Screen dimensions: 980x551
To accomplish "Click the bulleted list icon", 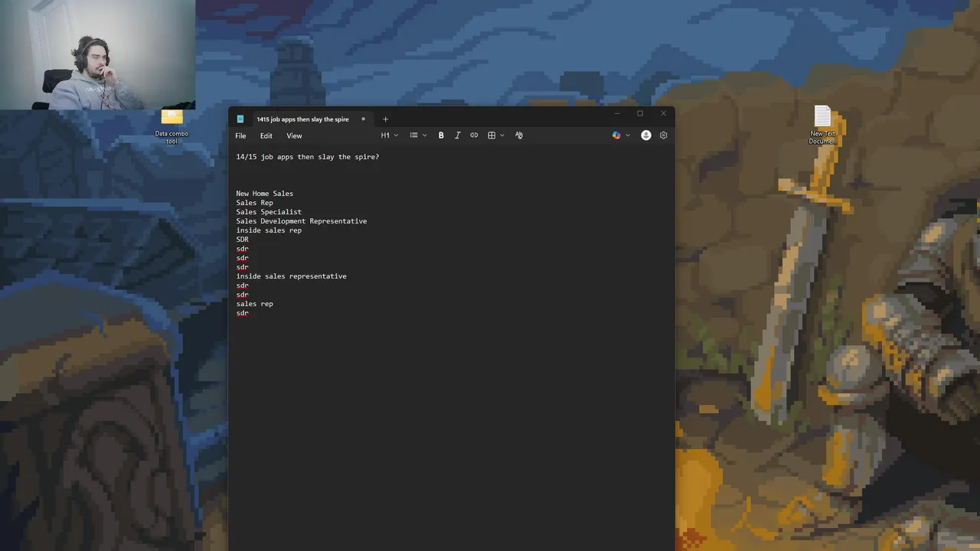I will (413, 135).
